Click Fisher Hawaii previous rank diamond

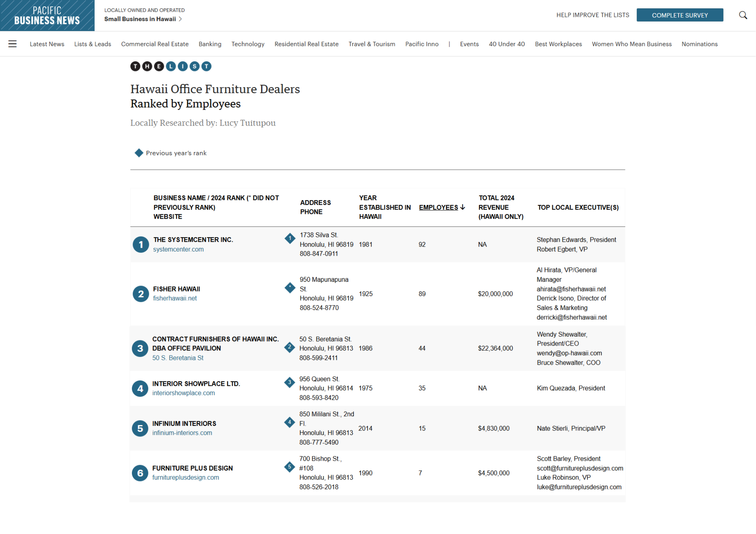[x=290, y=288]
